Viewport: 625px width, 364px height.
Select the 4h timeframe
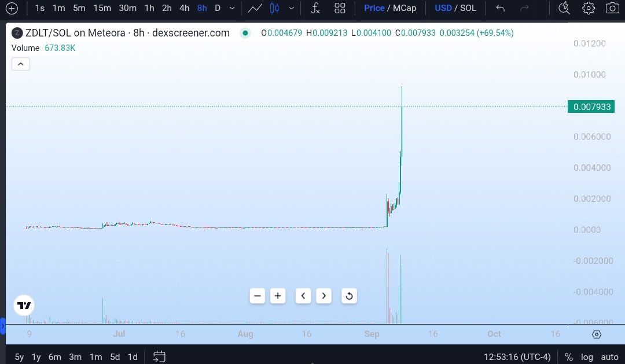(184, 8)
